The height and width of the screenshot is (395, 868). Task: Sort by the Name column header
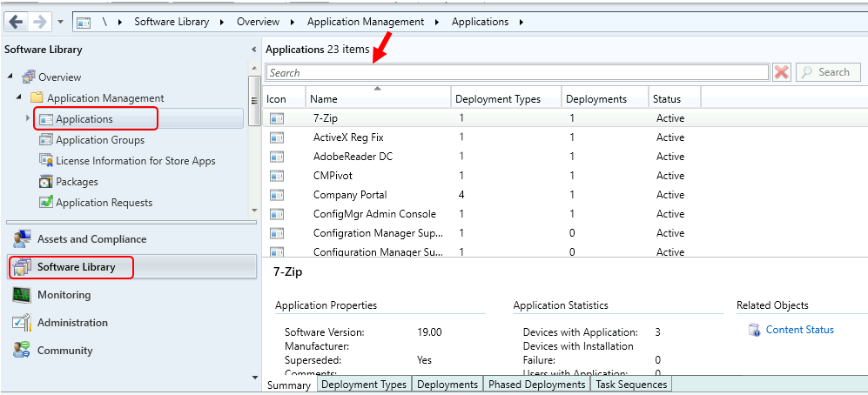[378, 99]
